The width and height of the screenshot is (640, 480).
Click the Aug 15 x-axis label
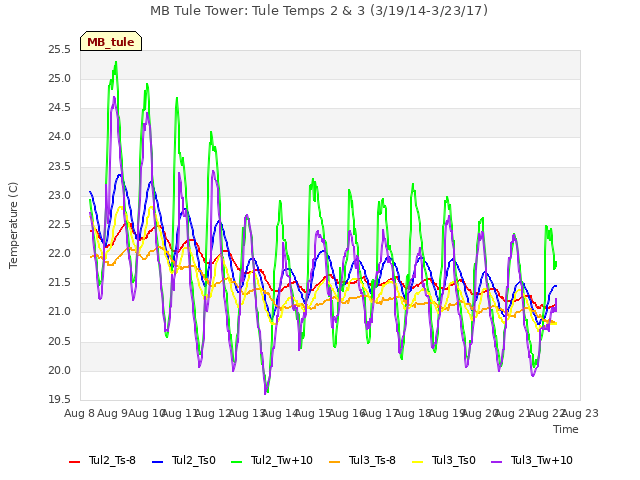[x=313, y=413]
